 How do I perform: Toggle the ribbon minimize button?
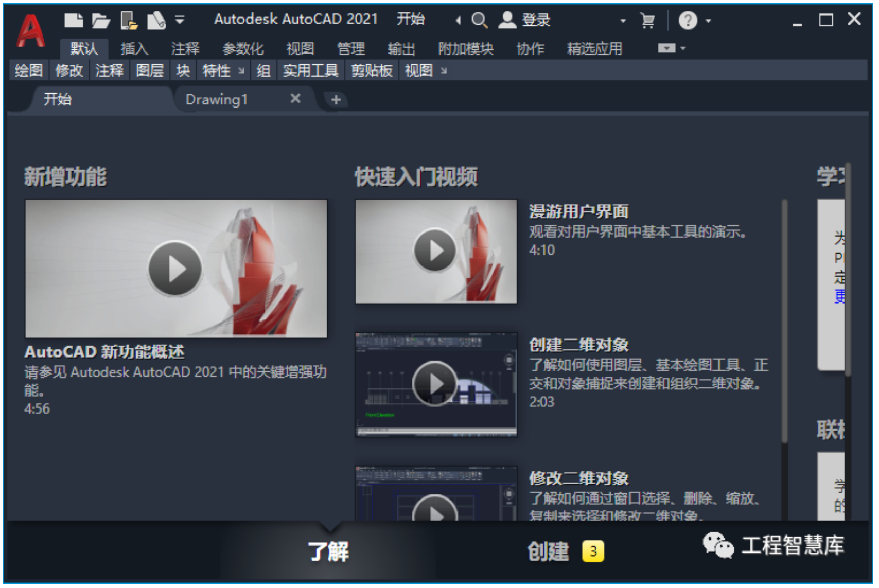666,48
